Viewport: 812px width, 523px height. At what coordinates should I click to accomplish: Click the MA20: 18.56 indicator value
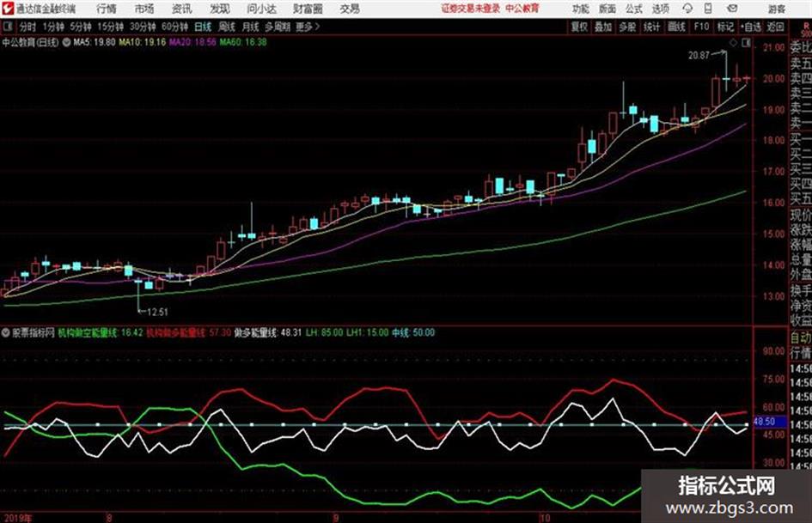click(192, 42)
